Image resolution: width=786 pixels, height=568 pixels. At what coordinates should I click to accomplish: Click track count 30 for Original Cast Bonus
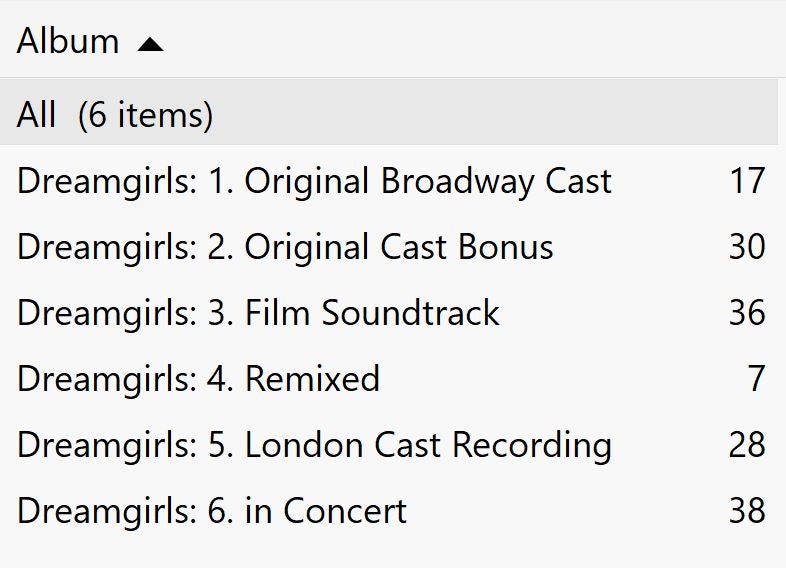[746, 247]
